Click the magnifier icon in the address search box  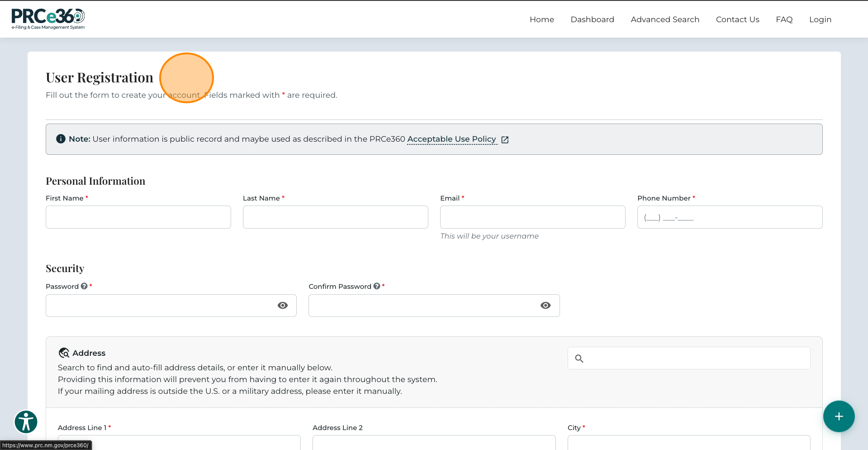pos(579,358)
